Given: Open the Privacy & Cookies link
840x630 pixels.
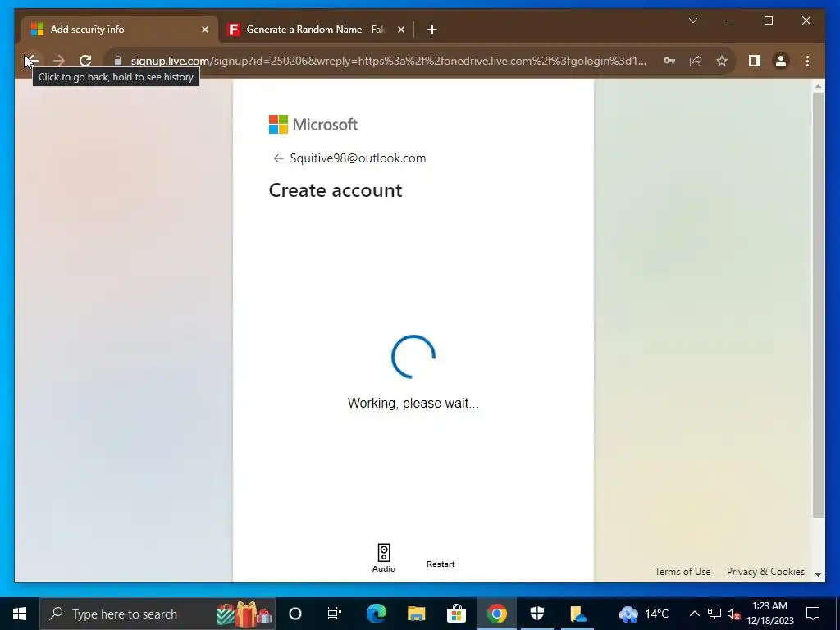Looking at the screenshot, I should tap(765, 572).
